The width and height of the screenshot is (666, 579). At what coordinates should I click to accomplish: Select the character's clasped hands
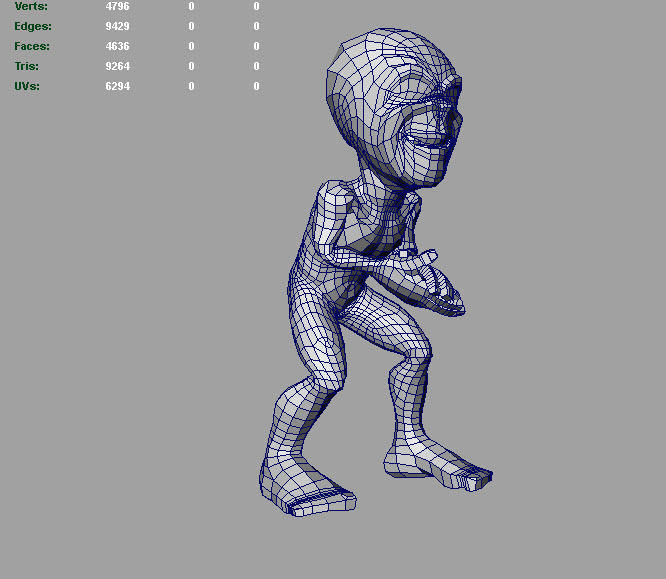pyautogui.click(x=420, y=282)
